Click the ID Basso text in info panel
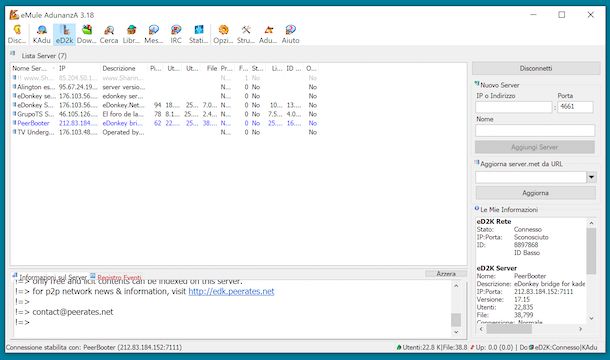 pyautogui.click(x=527, y=253)
